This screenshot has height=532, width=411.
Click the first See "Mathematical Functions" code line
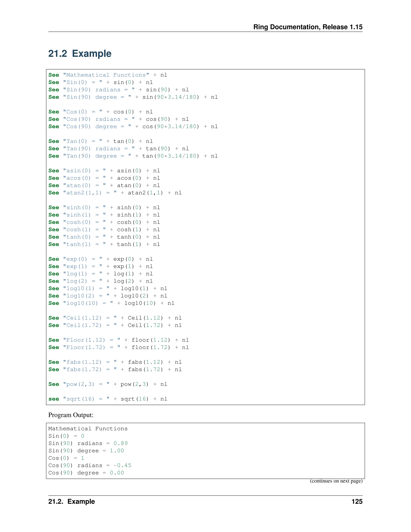click(108, 75)
